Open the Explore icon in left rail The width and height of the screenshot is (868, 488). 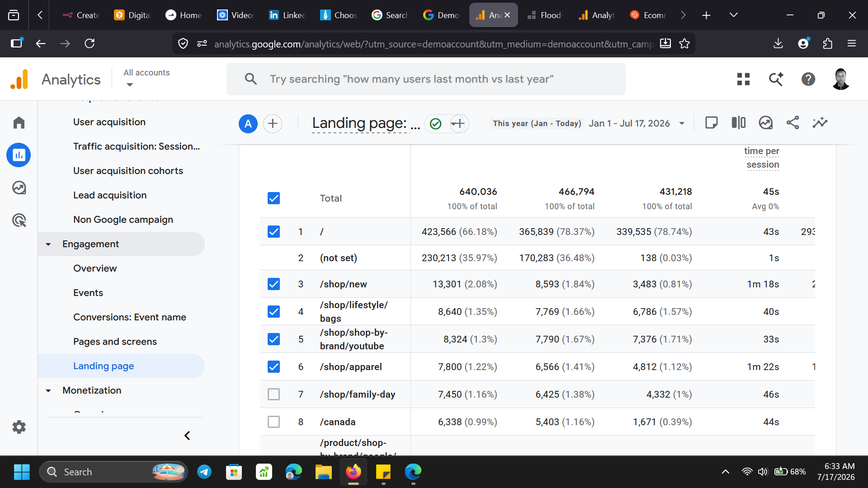tap(19, 188)
